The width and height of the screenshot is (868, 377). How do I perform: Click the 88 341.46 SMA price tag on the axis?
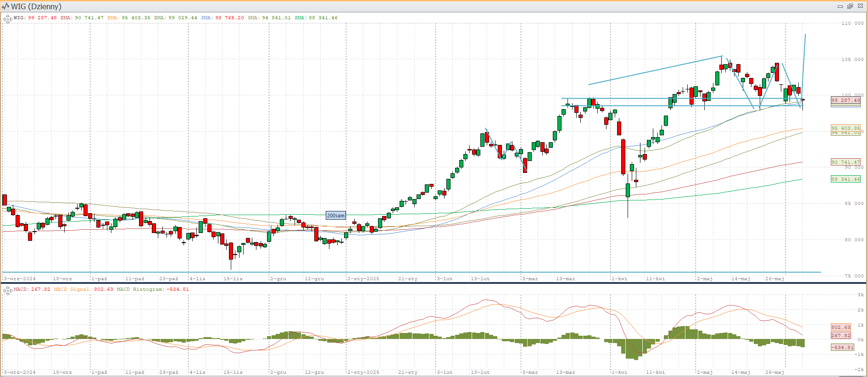click(846, 179)
